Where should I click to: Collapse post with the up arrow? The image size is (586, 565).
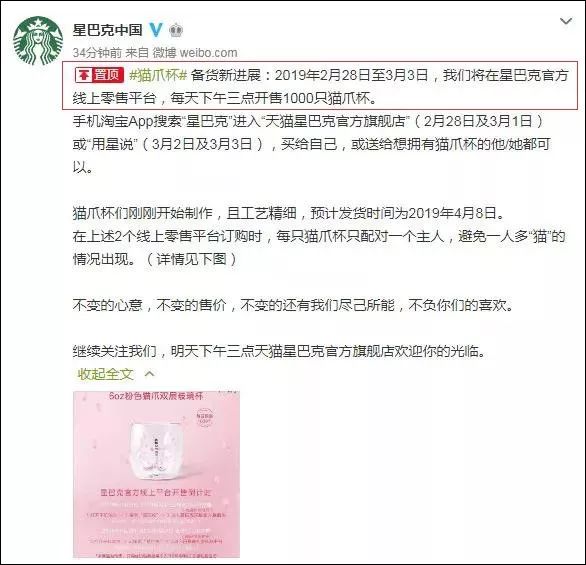pyautogui.click(x=149, y=374)
